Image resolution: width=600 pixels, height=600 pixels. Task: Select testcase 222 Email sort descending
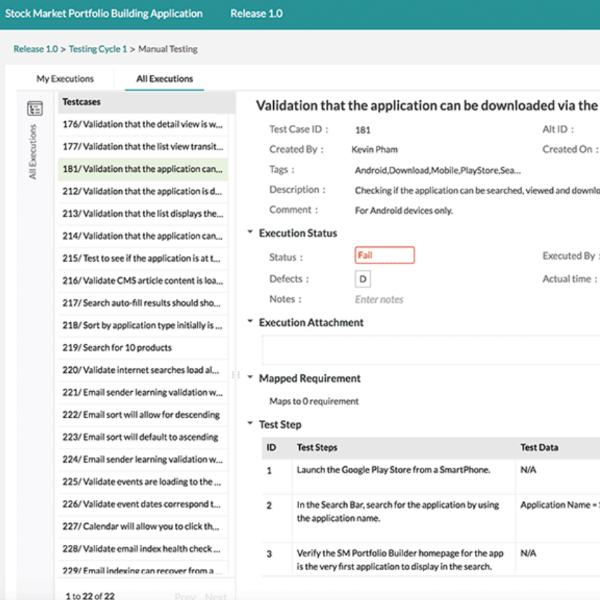(143, 414)
